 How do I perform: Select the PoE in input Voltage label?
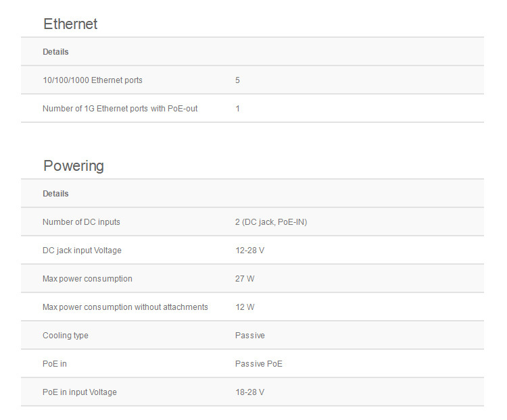(80, 392)
